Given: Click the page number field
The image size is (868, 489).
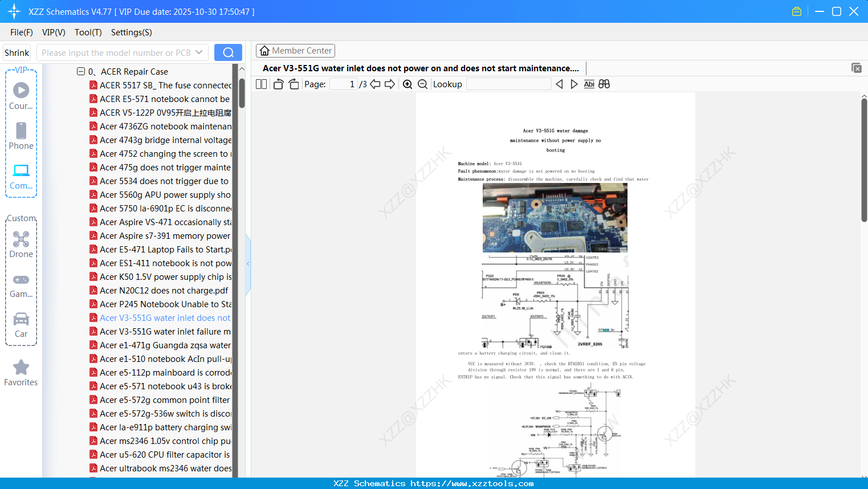Looking at the screenshot, I should [x=344, y=84].
